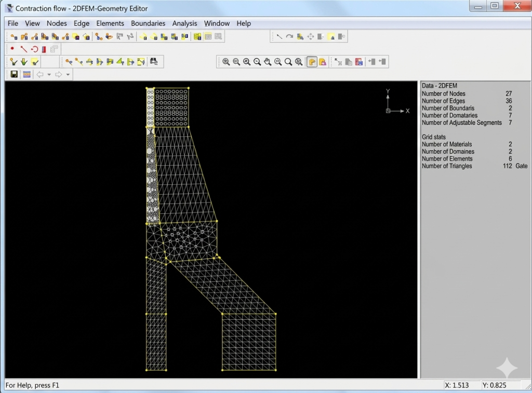The image size is (532, 393).
Task: Click the 'Number of Adjustable Segments' label
Action: [462, 123]
